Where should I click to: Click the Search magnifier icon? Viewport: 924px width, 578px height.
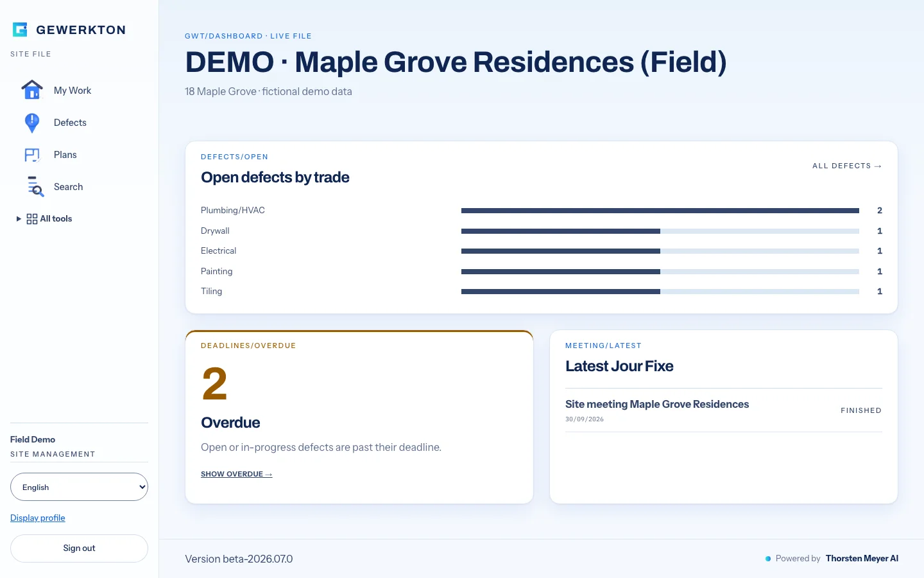(35, 187)
